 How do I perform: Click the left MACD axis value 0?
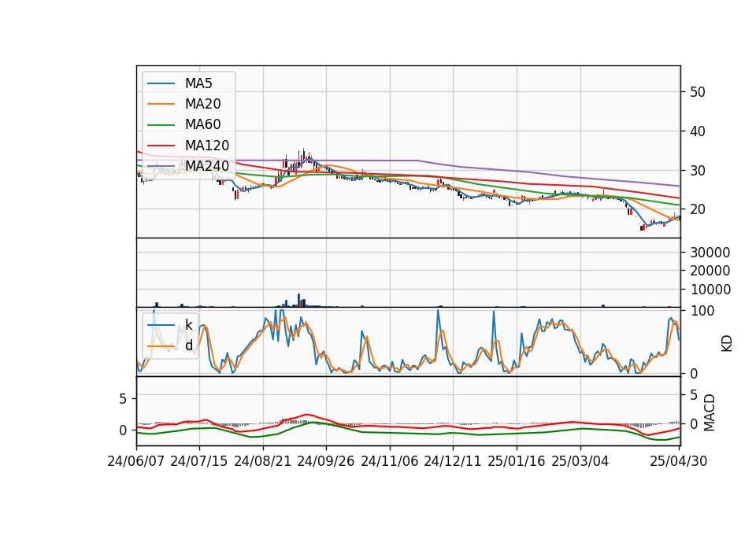pyautogui.click(x=123, y=430)
